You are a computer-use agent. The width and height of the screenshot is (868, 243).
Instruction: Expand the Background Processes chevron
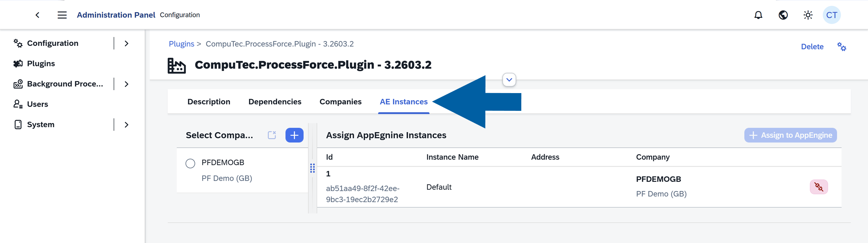[x=127, y=84]
